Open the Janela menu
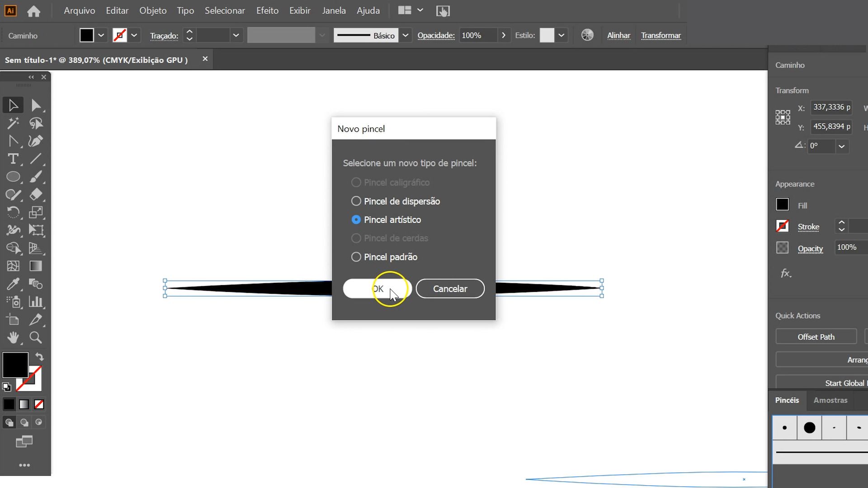The height and width of the screenshot is (488, 868). [x=334, y=10]
